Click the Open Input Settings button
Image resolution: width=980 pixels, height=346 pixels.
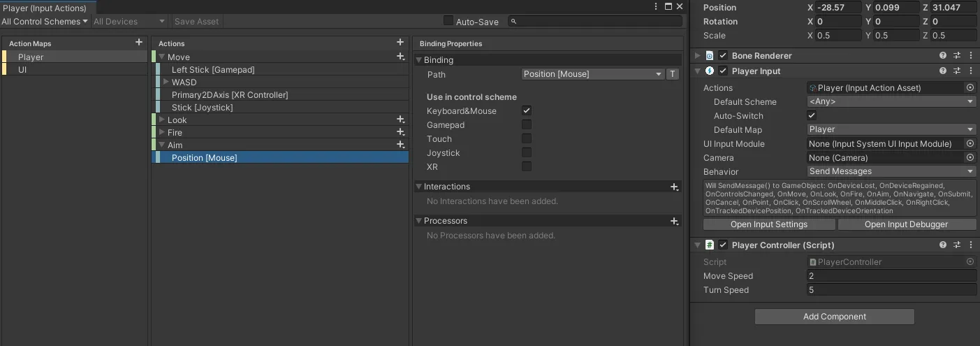click(768, 224)
